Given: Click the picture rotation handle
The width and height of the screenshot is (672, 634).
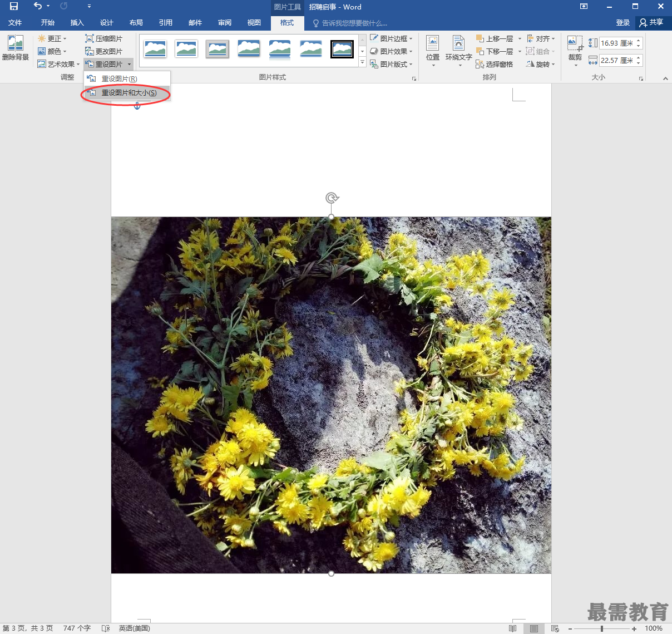Looking at the screenshot, I should pos(332,198).
